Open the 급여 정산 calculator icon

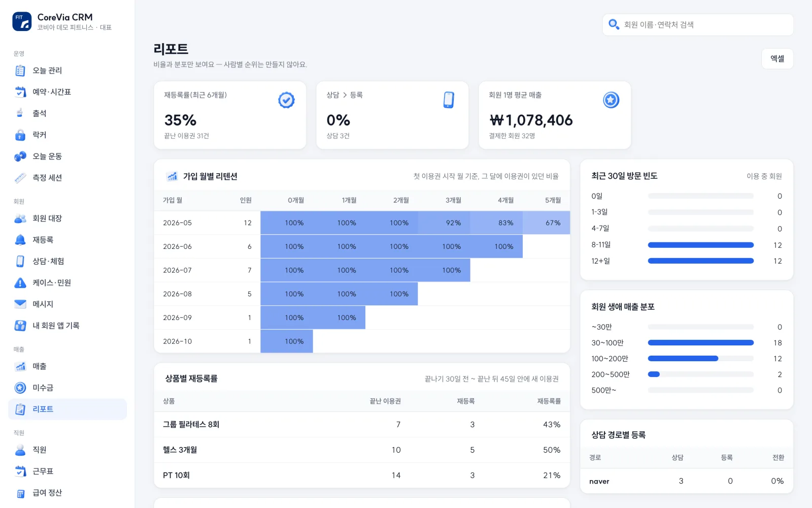20,493
